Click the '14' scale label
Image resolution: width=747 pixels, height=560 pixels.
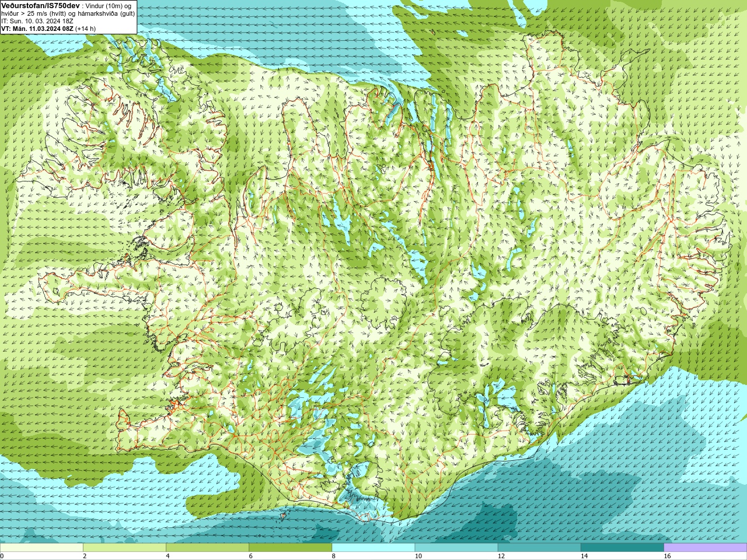click(584, 556)
